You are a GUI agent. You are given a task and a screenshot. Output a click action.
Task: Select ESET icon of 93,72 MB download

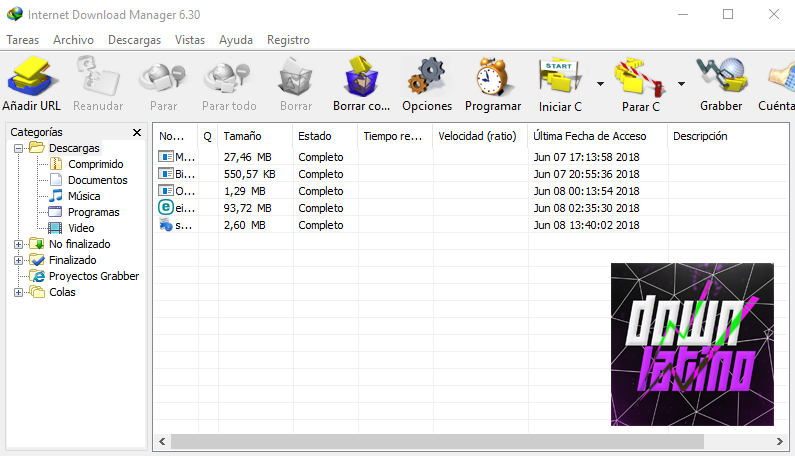pos(166,207)
